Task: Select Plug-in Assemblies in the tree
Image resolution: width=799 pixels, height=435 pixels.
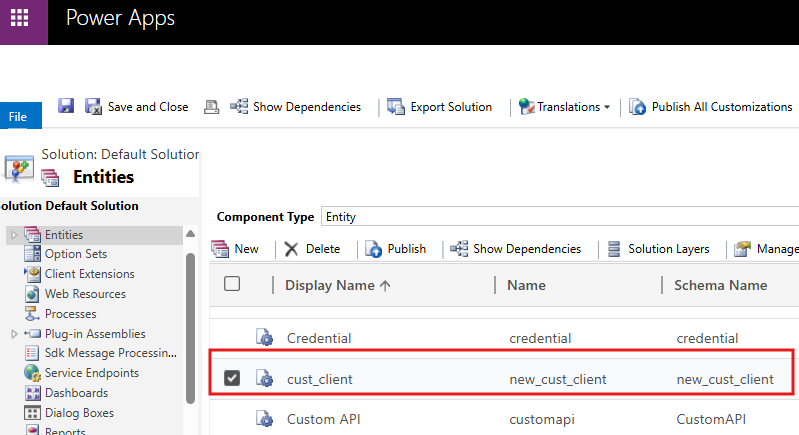Action: pos(95,334)
